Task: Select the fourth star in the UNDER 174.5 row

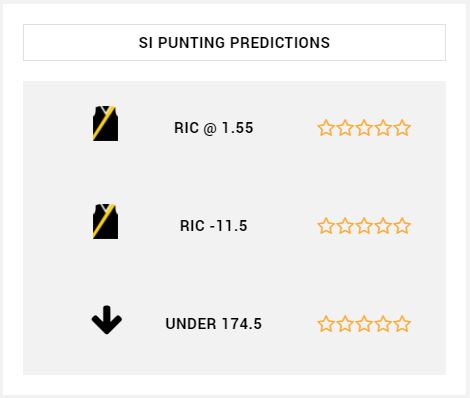Action: [383, 324]
